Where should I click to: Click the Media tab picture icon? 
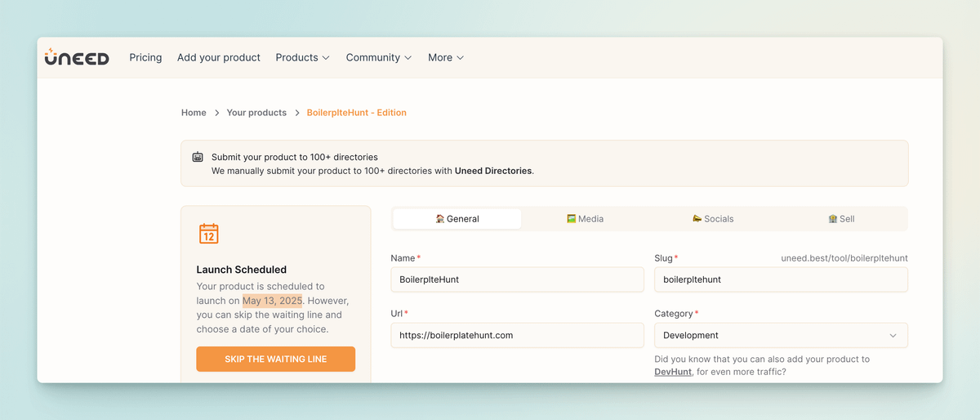[572, 219]
